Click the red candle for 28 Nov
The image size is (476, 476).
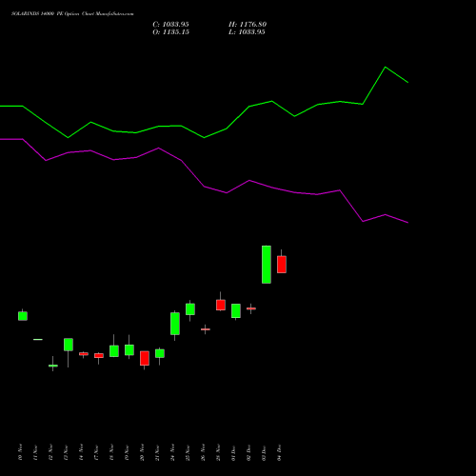(221, 305)
